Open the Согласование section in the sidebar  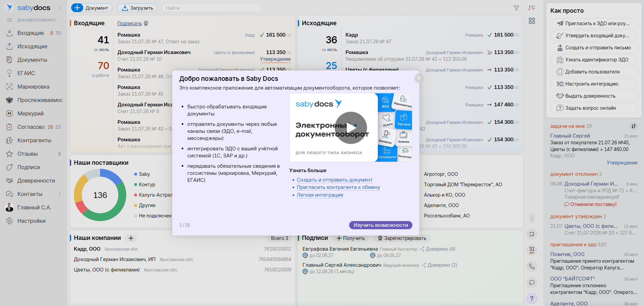(31, 127)
